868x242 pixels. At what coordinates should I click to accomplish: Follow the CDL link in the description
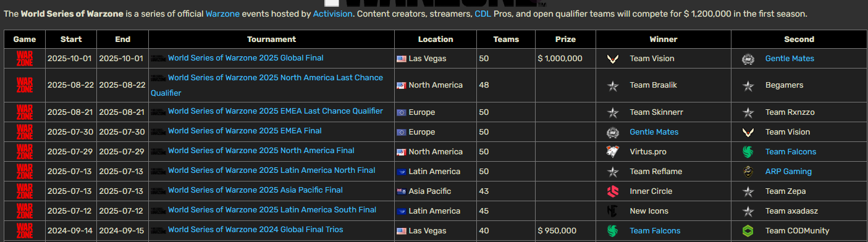(x=482, y=14)
